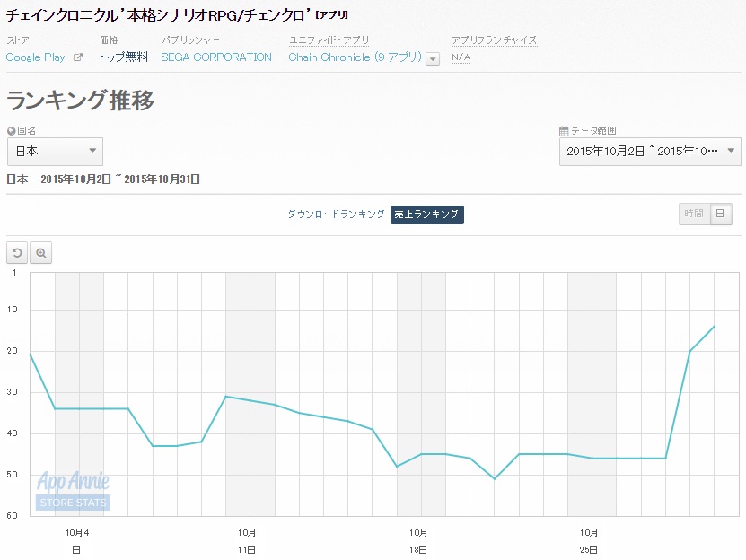Click the app title チェインクロニクル heading
The image size is (746, 560).
click(x=177, y=15)
